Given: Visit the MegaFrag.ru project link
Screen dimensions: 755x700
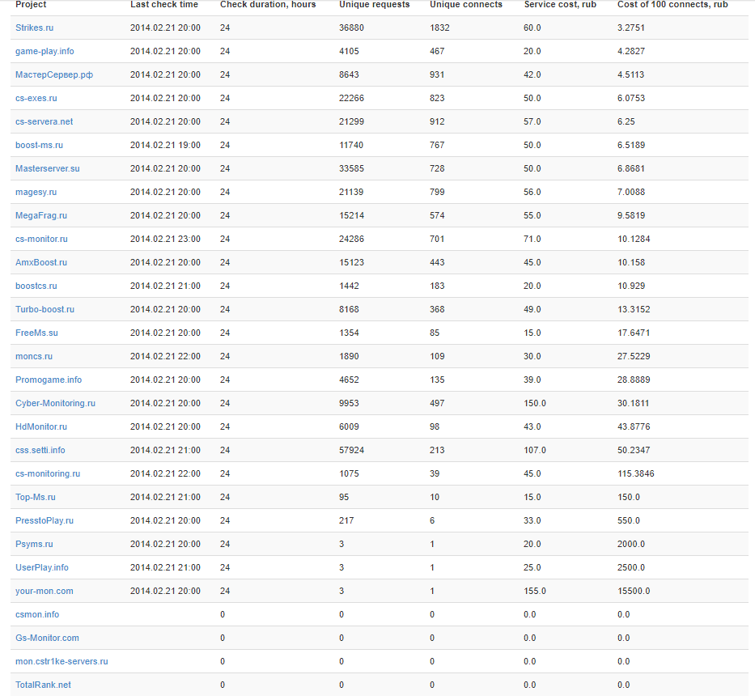Looking at the screenshot, I should tap(41, 216).
